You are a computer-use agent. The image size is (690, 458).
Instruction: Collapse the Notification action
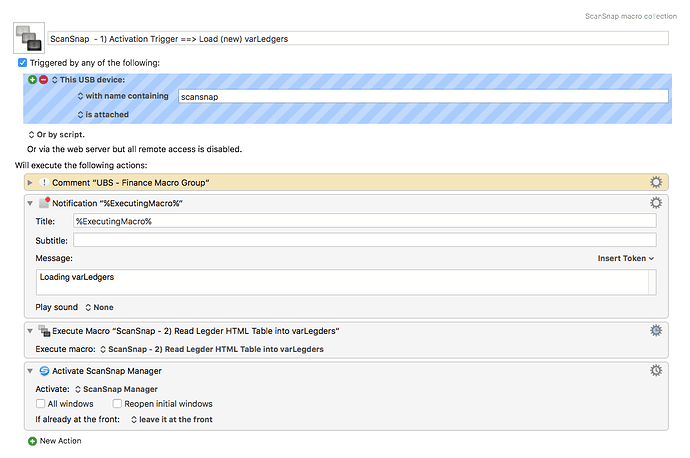point(30,203)
